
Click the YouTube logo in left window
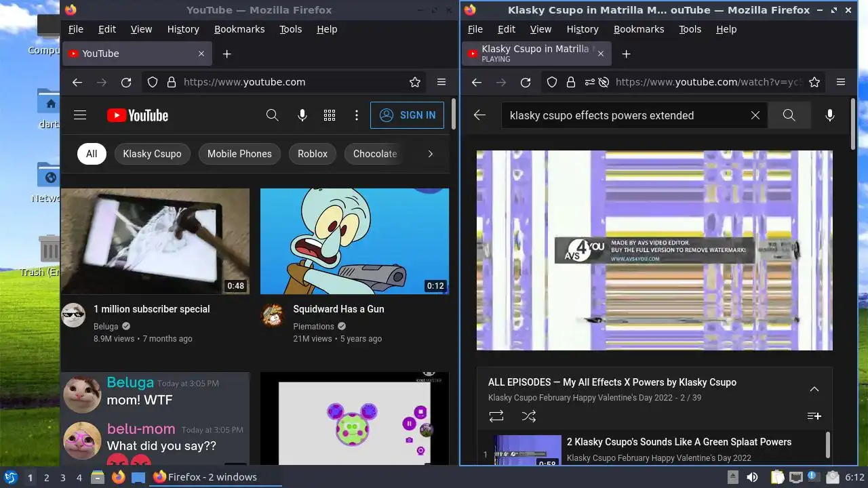[x=138, y=115]
